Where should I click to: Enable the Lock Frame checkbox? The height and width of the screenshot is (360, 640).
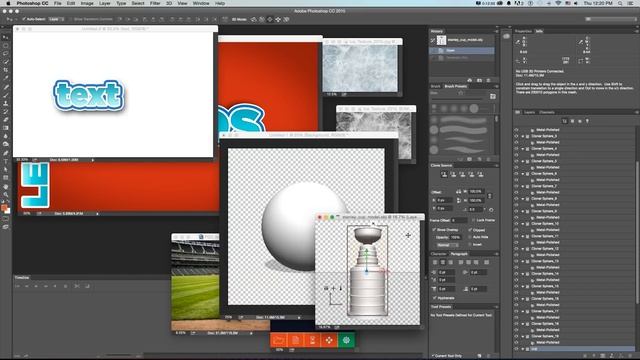473,220
